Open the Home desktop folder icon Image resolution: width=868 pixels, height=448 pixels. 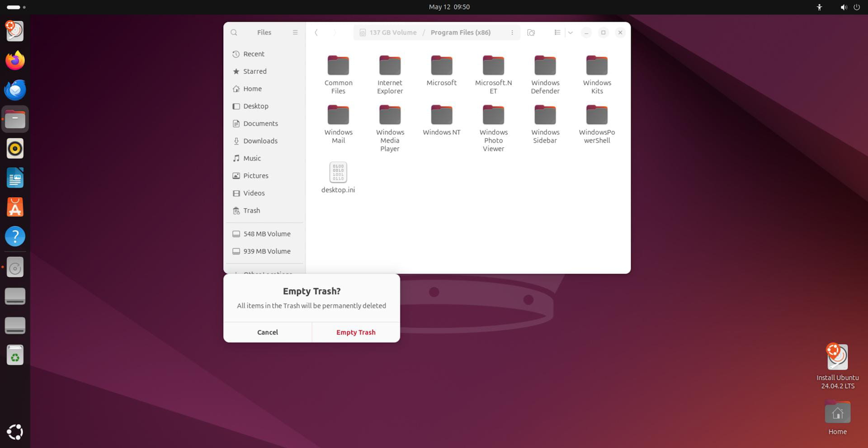(x=837, y=418)
